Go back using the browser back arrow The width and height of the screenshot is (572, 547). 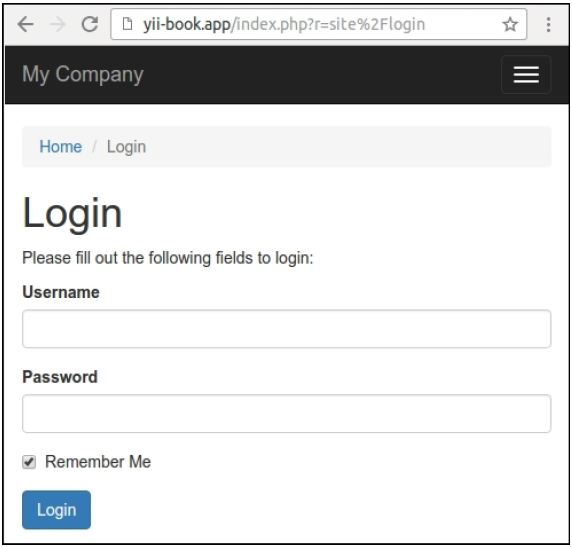point(26,24)
